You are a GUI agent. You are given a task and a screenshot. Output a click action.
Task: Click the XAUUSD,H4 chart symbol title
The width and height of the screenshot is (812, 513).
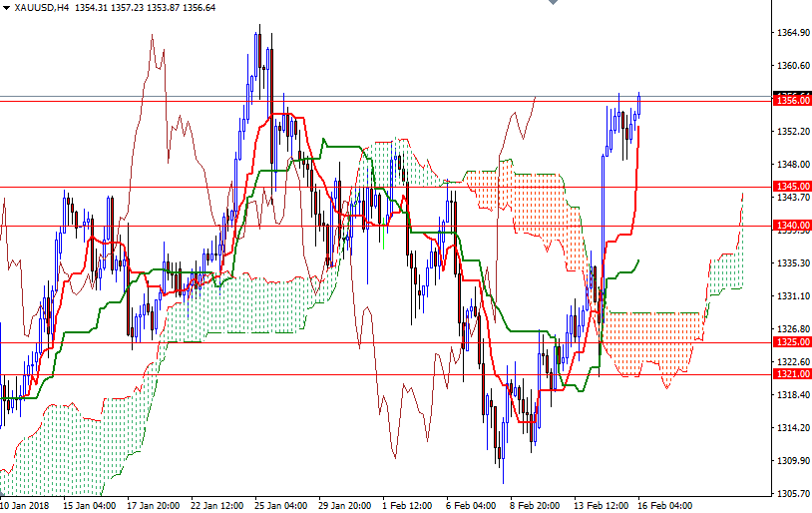(42, 8)
